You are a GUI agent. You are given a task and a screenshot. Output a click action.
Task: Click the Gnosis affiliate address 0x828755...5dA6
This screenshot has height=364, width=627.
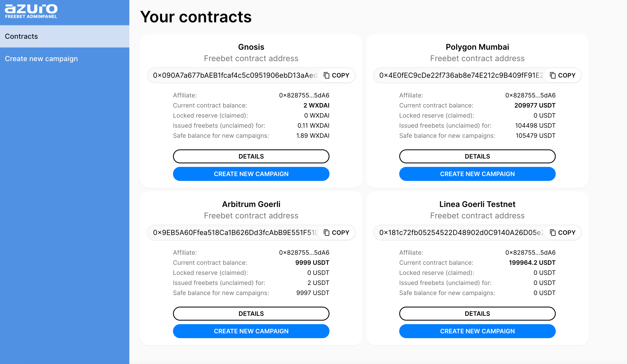click(304, 95)
